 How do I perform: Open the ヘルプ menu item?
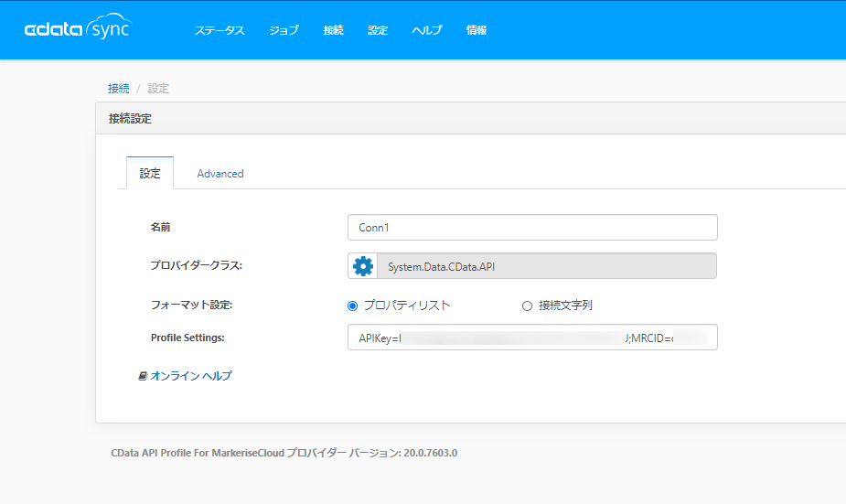point(427,30)
